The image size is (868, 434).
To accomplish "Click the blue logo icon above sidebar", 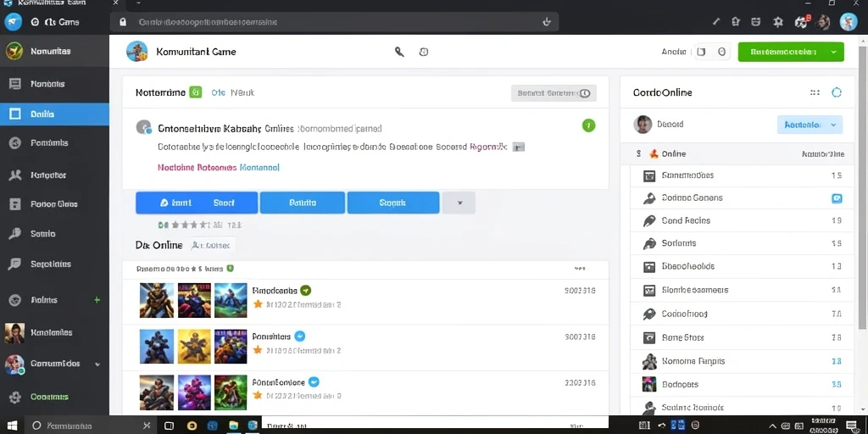I will (14, 22).
